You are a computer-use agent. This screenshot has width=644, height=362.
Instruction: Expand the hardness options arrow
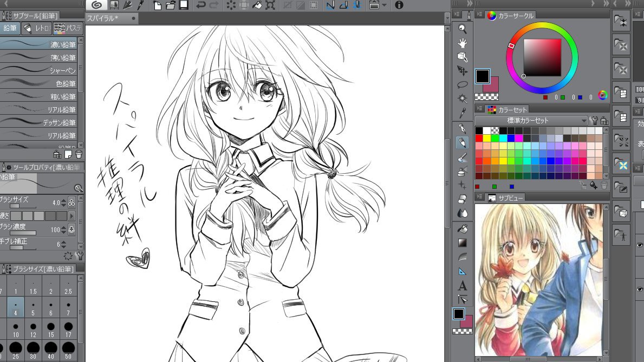coord(72,215)
